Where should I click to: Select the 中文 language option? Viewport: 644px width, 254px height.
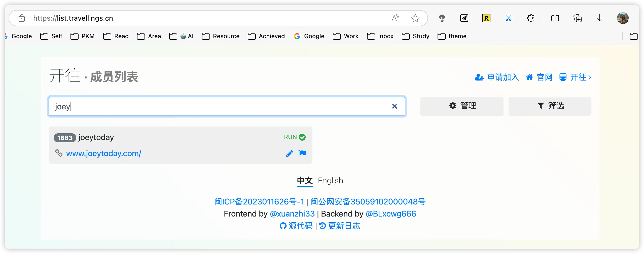tap(304, 181)
